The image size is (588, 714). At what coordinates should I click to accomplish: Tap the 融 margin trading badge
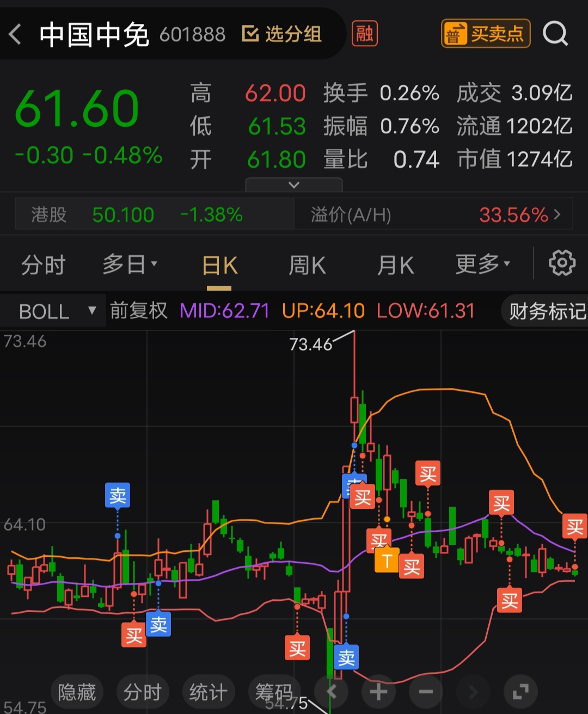[x=365, y=34]
